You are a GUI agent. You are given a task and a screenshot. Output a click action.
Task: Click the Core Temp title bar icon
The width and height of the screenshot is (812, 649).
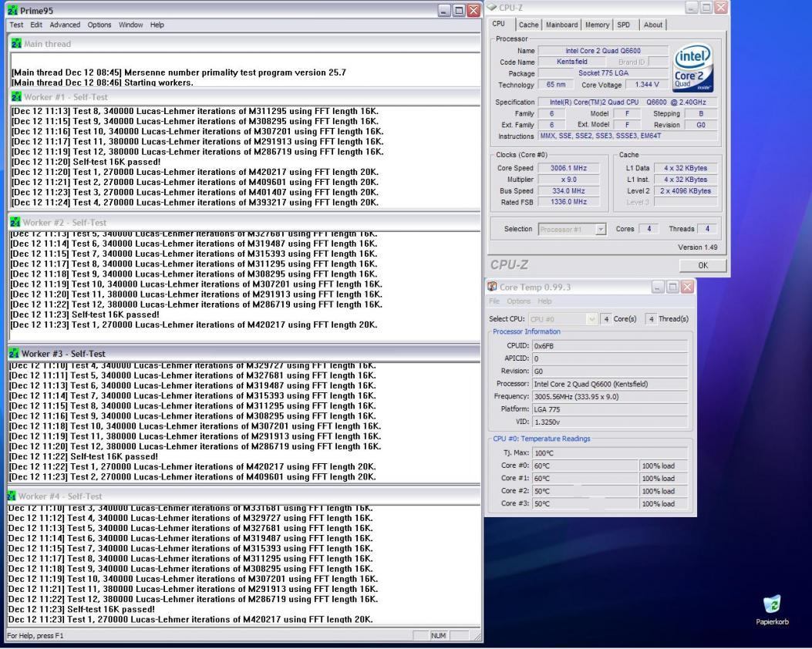492,287
